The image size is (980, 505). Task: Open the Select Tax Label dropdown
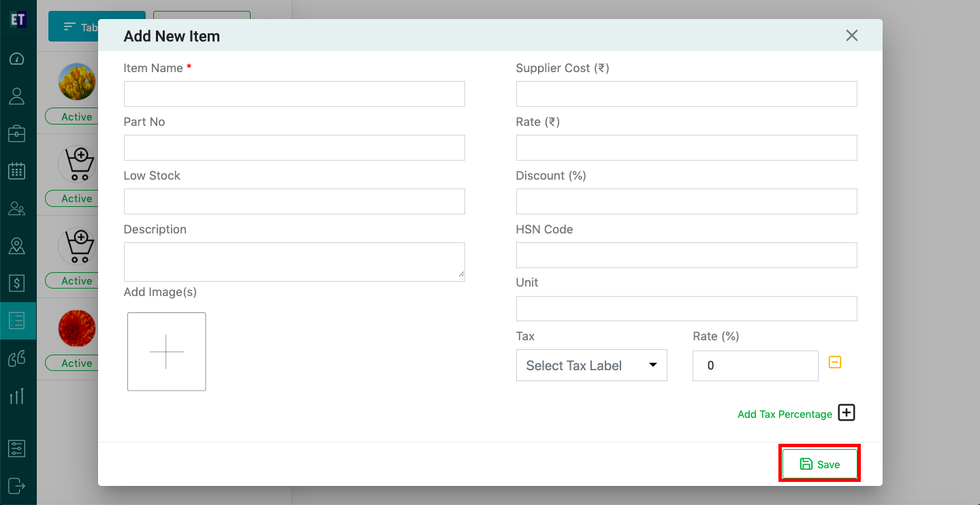pyautogui.click(x=592, y=365)
